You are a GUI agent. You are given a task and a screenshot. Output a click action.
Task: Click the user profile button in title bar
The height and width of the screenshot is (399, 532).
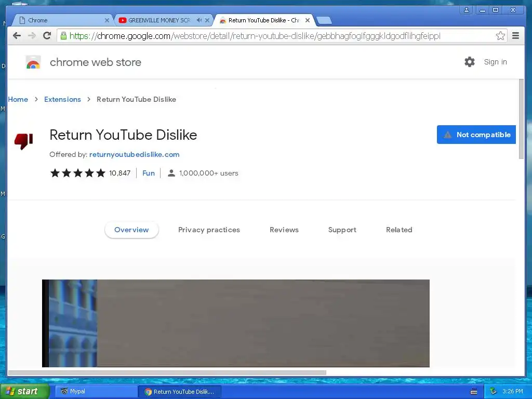467,10
